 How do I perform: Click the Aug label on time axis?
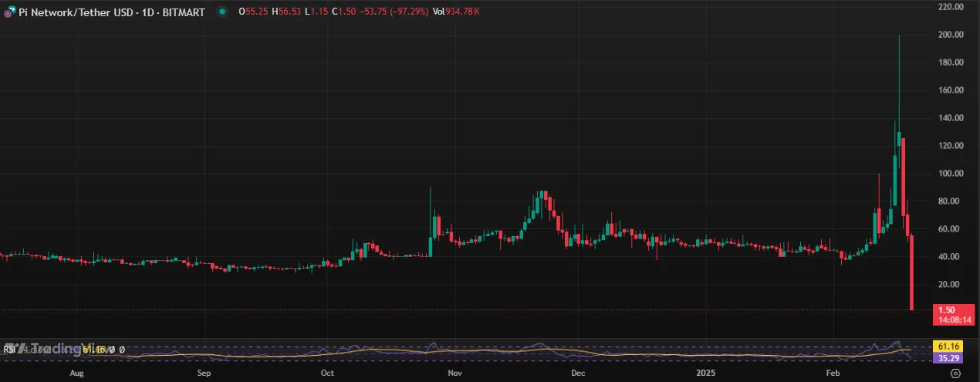pos(76,373)
